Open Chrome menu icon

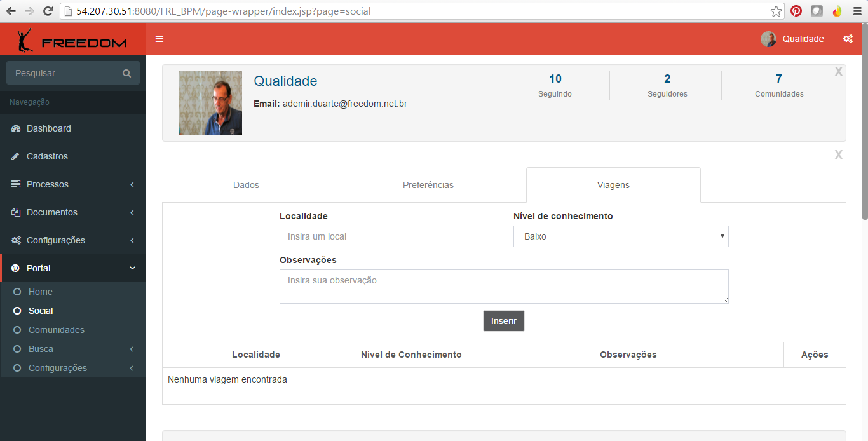click(x=857, y=11)
